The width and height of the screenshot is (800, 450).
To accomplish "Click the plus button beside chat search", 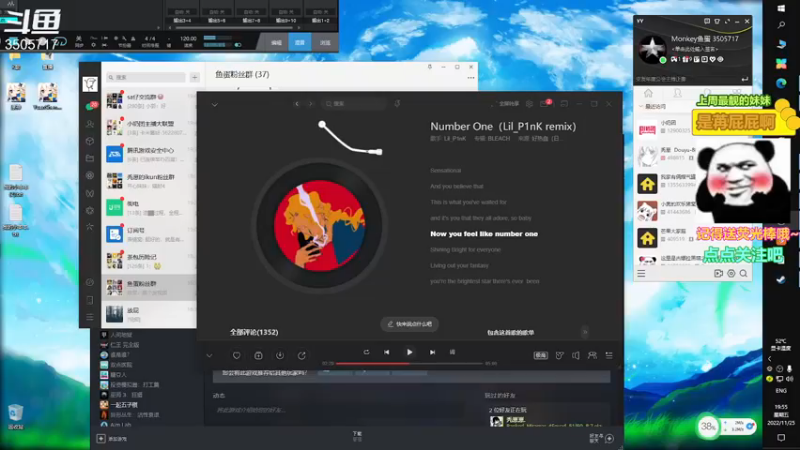I will click(194, 77).
